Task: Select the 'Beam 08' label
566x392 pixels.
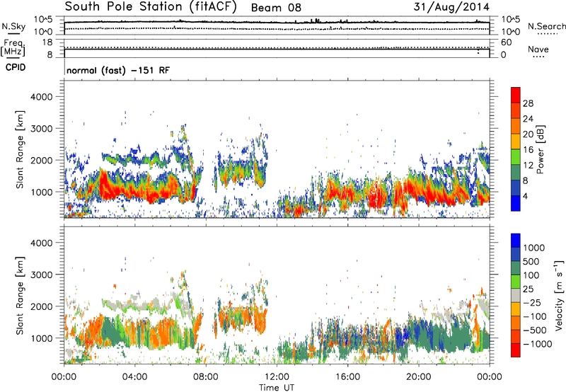Action: click(276, 8)
